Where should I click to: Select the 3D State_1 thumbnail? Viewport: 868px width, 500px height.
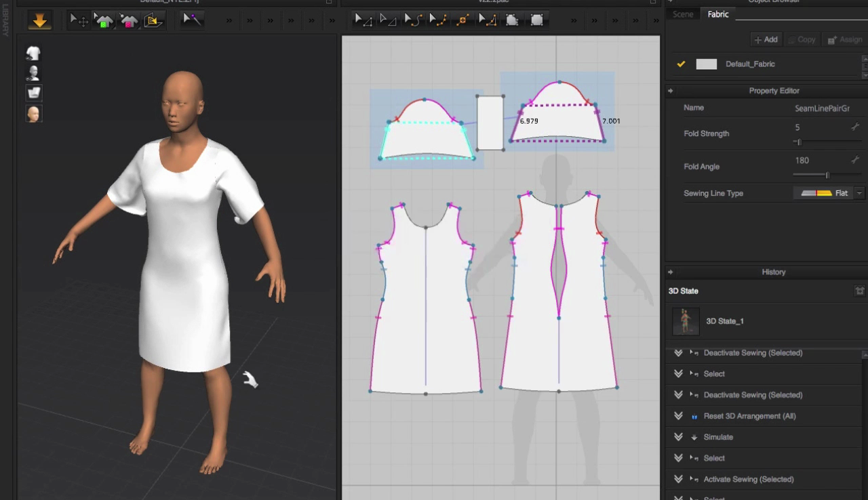coord(686,321)
